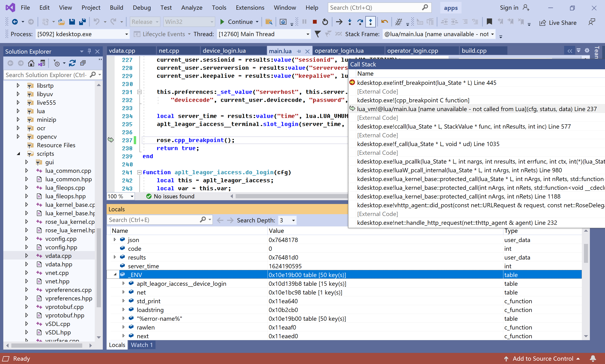Step Out with the up-arrow icon
605x364 pixels.
[x=371, y=22]
